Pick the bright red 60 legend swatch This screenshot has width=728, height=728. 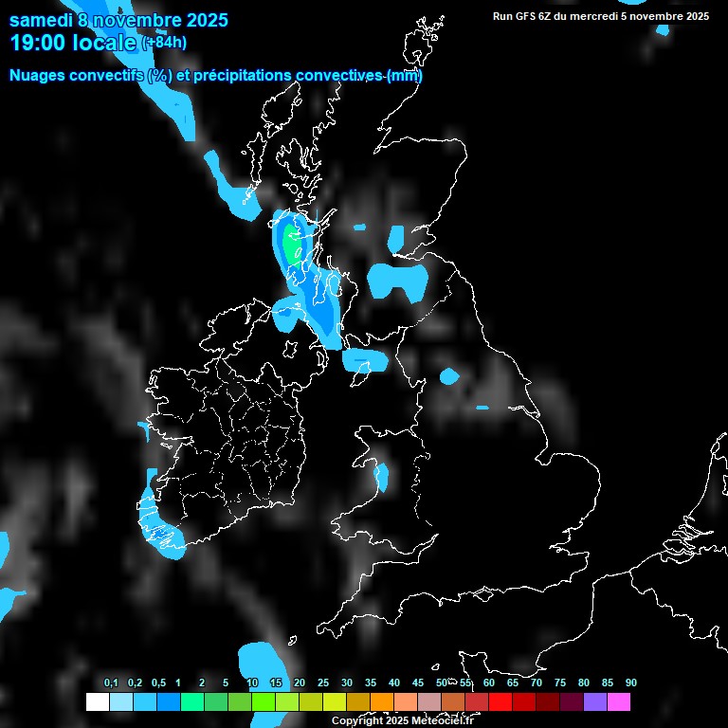pyautogui.click(x=500, y=702)
